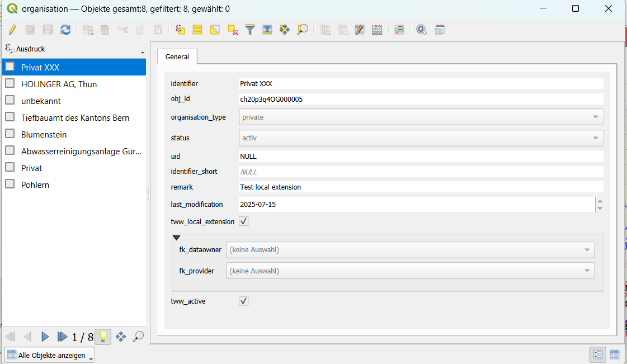Click the identifier_short NULL field
This screenshot has width=627, height=364.
[421, 172]
